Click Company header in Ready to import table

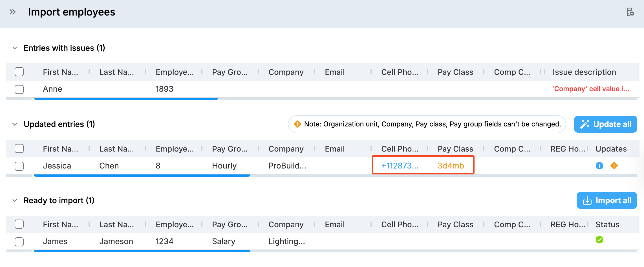pyautogui.click(x=286, y=224)
